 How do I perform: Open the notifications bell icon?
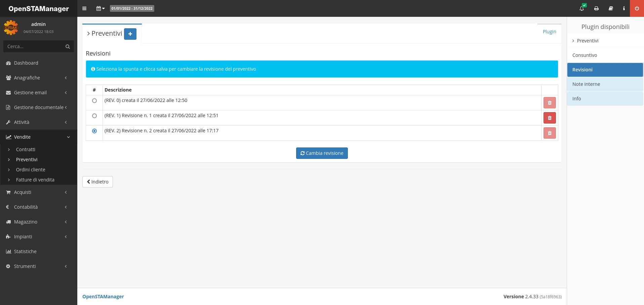tap(582, 8)
